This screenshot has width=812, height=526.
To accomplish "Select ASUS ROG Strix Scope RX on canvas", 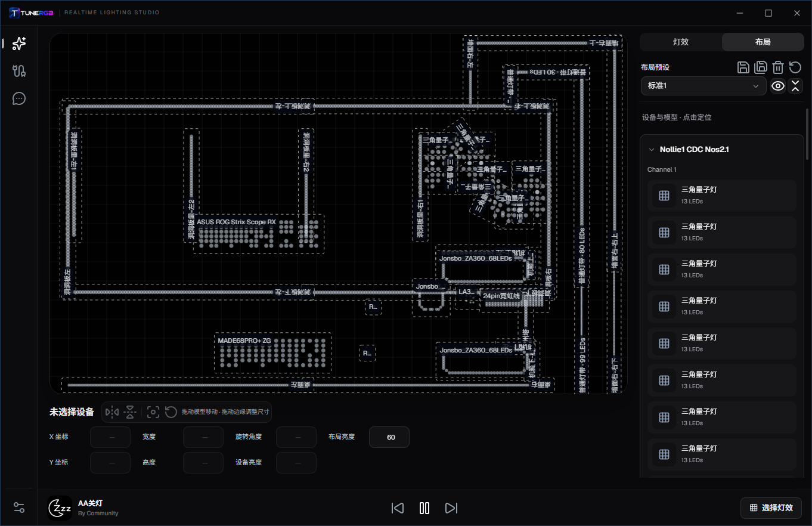I will tap(259, 233).
